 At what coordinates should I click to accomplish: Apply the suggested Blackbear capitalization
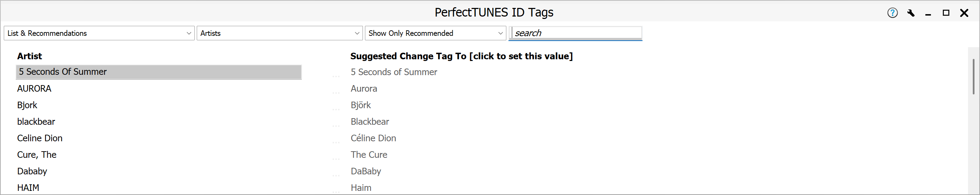(x=369, y=122)
